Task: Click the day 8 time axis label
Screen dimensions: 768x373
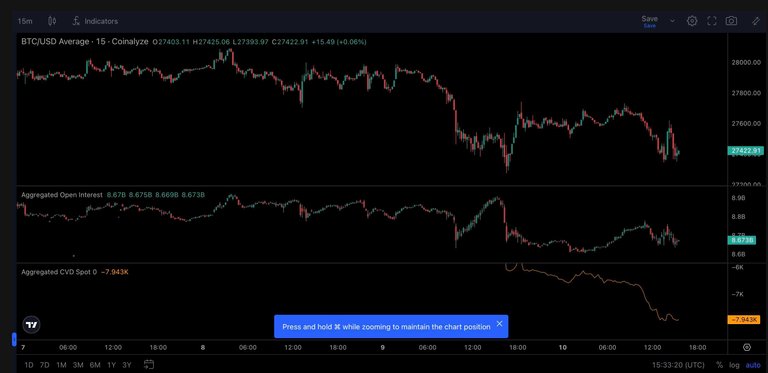Action: (x=203, y=348)
